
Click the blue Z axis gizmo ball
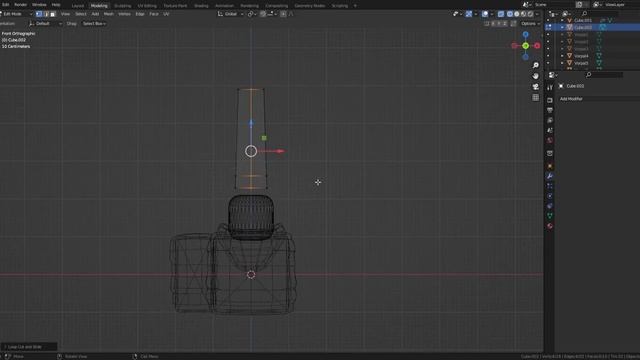[x=526, y=35]
